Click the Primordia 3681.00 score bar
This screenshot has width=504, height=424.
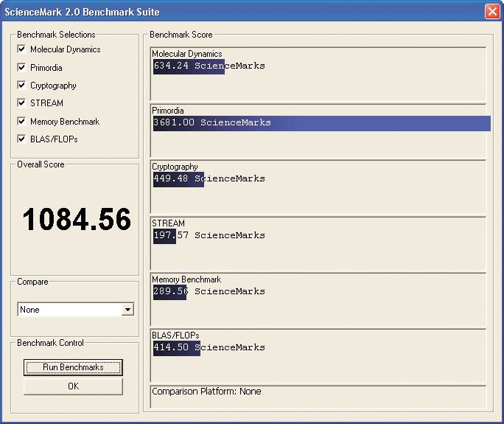coord(322,123)
